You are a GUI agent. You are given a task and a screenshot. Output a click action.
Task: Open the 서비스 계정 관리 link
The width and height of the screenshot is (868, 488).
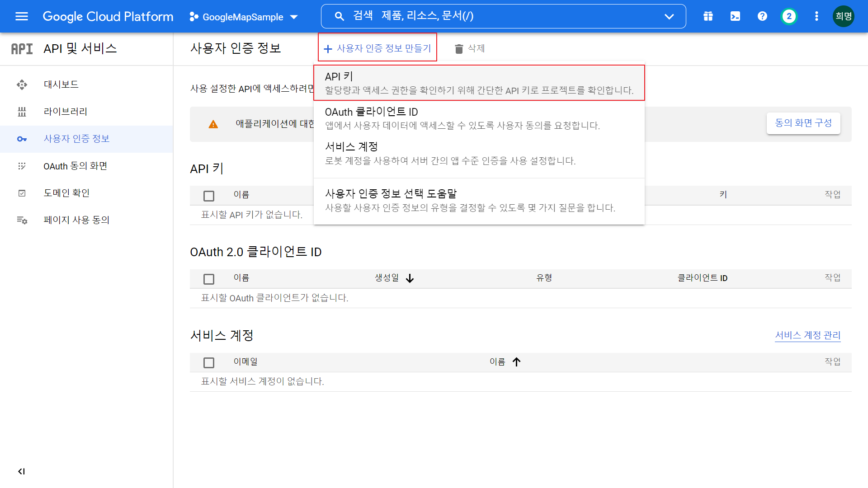coord(807,335)
